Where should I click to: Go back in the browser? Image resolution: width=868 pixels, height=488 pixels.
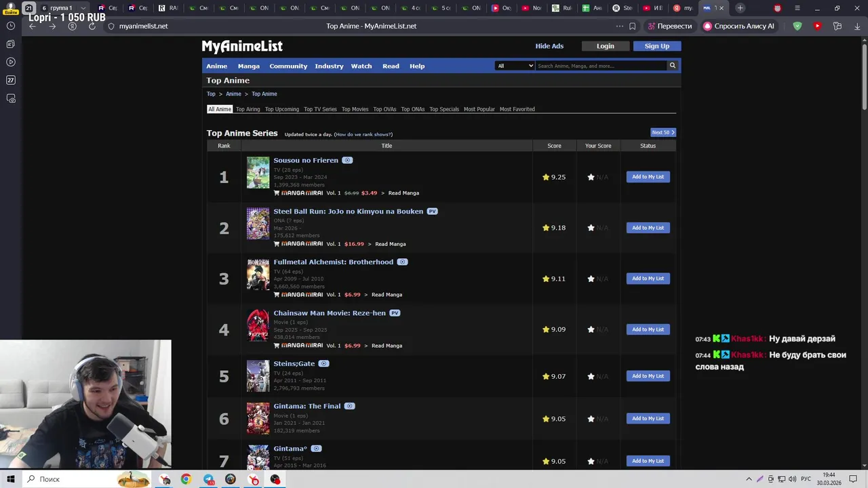33,26
